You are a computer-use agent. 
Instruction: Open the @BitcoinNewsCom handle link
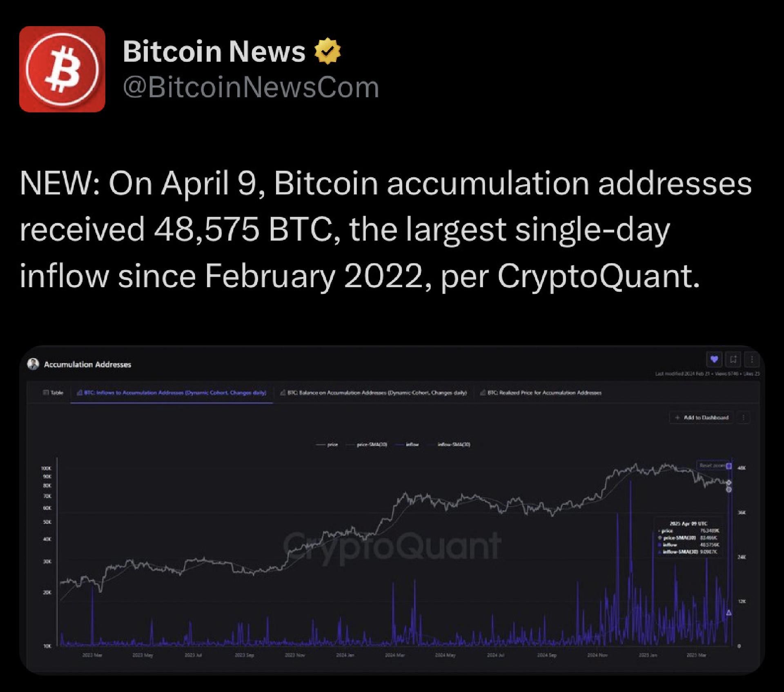pyautogui.click(x=251, y=87)
